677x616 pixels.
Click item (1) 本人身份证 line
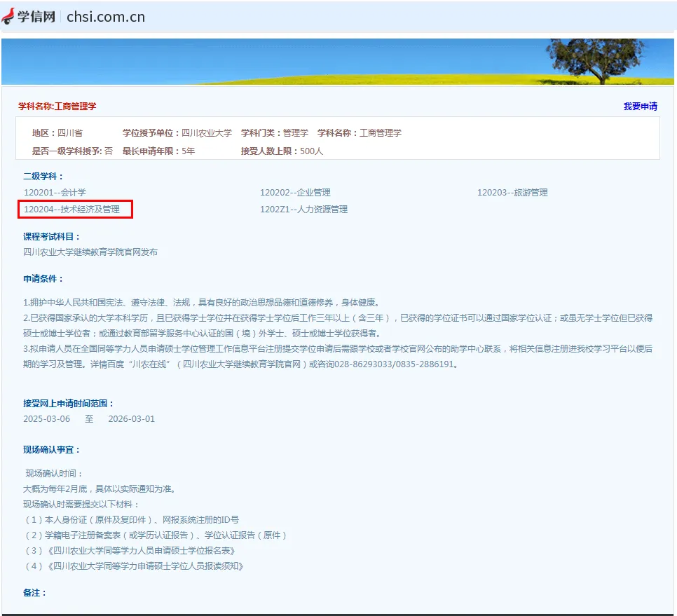pos(132,520)
